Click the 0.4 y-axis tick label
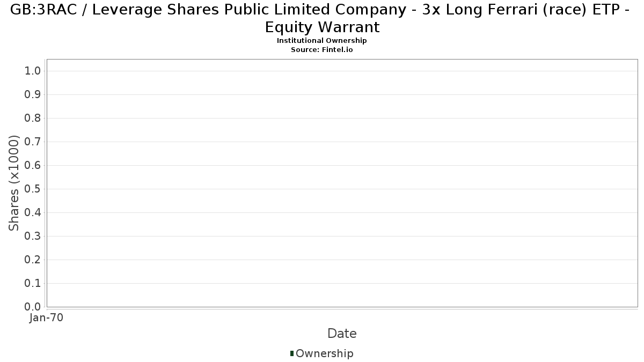Image resolution: width=644 pixels, height=362 pixels. (33, 213)
